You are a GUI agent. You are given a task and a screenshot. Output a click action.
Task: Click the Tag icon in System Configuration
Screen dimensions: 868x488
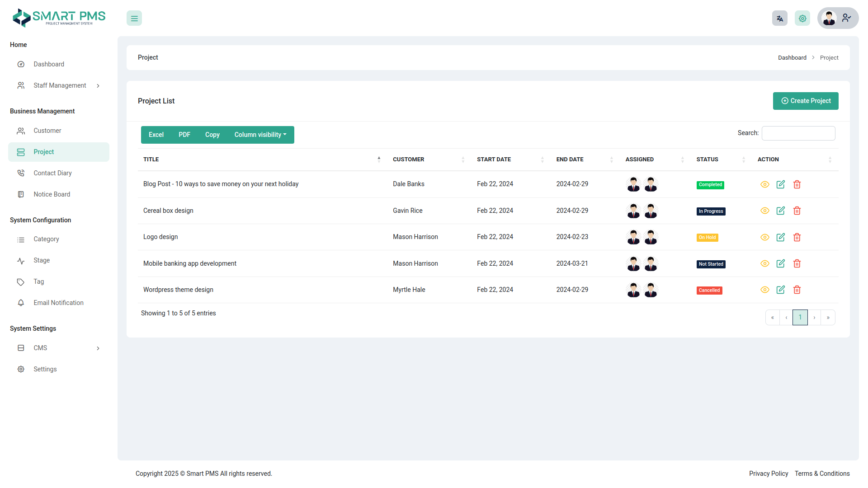[21, 282]
